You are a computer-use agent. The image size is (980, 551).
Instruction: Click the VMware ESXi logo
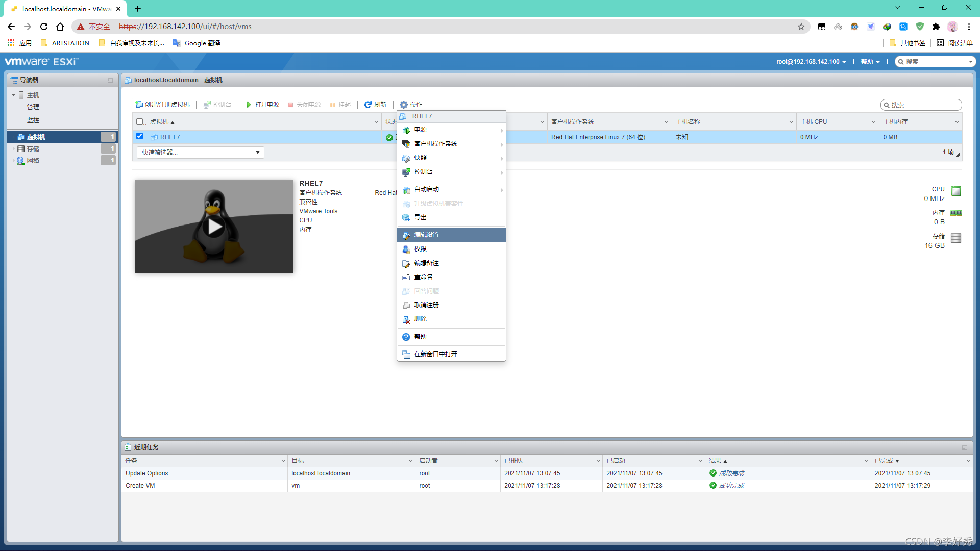(x=41, y=62)
